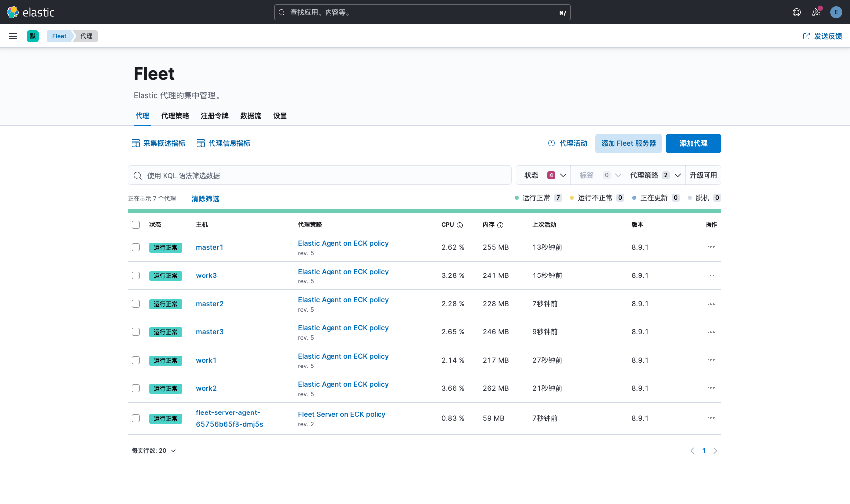Expand the 状态 filter dropdown
The height and width of the screenshot is (504, 850).
point(544,175)
